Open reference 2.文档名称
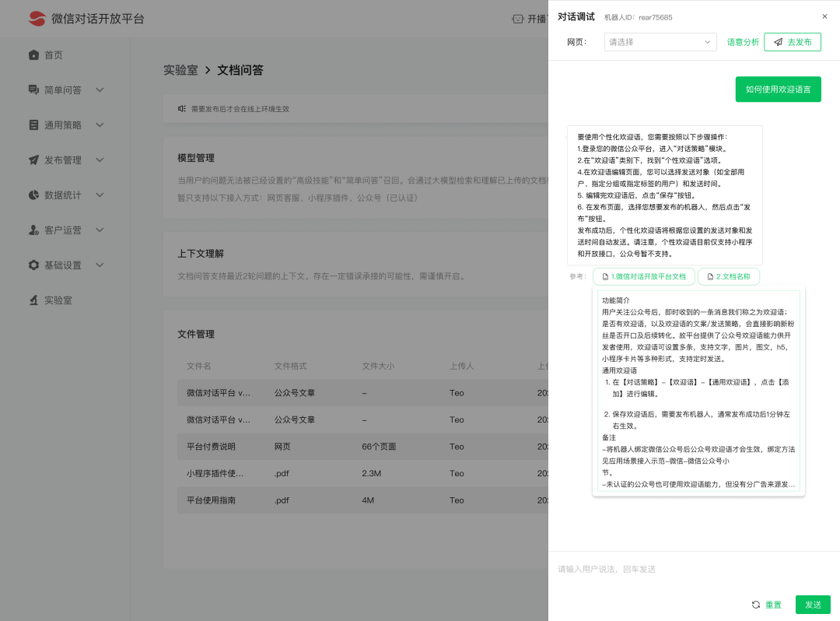 (729, 276)
